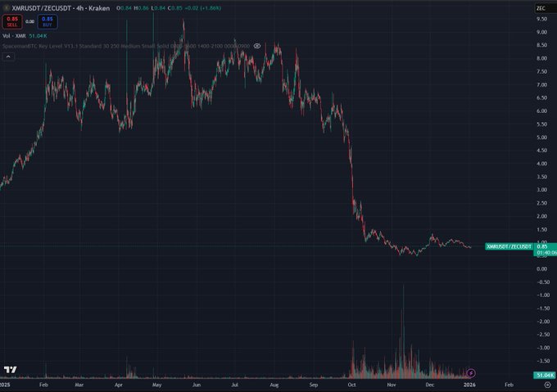Click the 3.00 price axis label
The image size is (557, 392).
[541, 190]
